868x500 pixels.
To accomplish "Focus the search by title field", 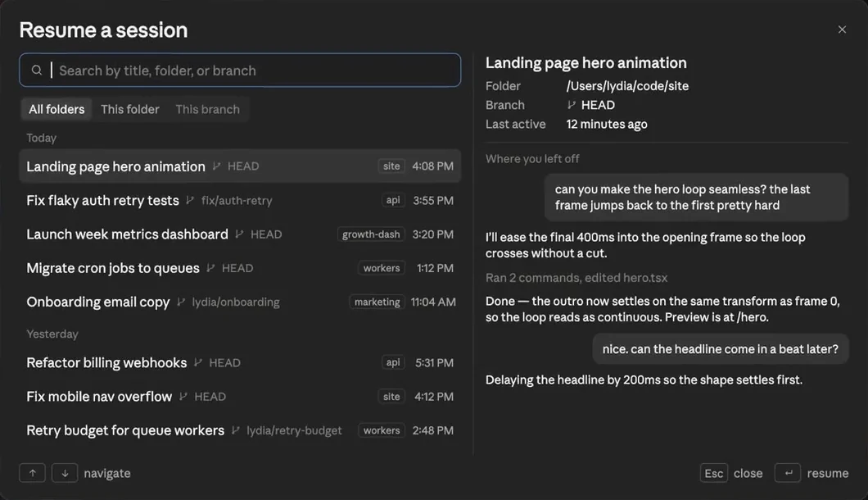I will click(x=240, y=70).
